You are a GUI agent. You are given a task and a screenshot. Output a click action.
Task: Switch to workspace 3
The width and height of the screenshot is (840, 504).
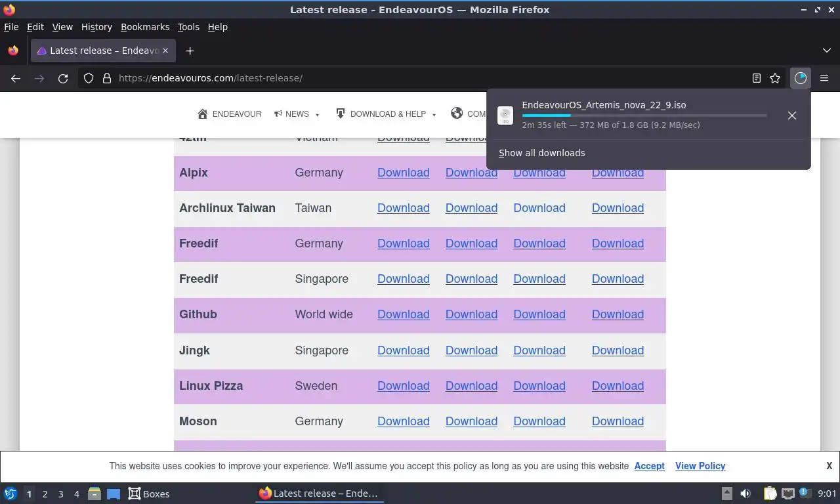pyautogui.click(x=60, y=494)
